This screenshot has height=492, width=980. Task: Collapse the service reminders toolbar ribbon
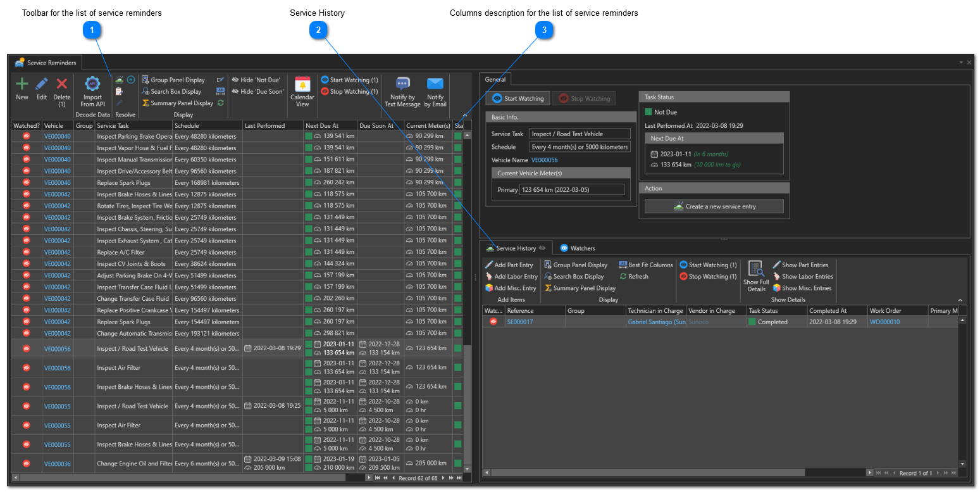click(x=466, y=115)
